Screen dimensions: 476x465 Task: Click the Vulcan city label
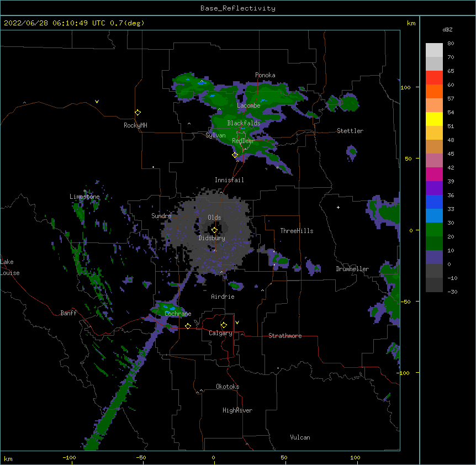click(300, 437)
